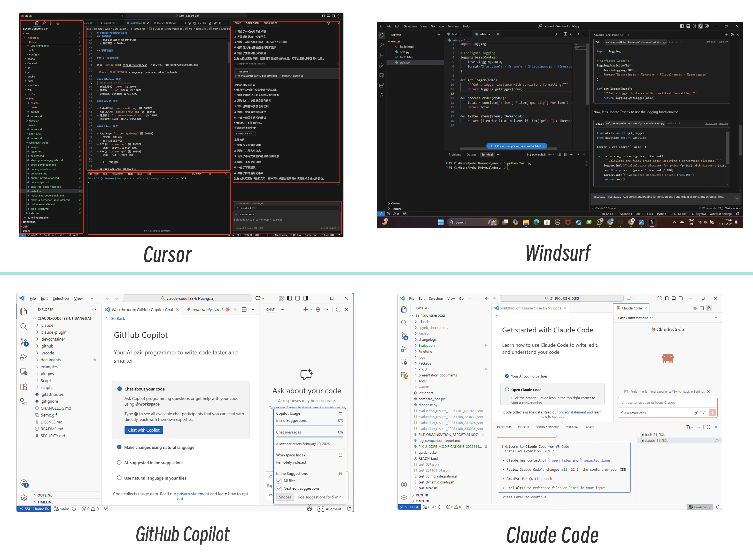Screen dimensions: 753x560
Task: Click the Testing flask icon in Windsurf sidebar
Action: pyautogui.click(x=382, y=96)
